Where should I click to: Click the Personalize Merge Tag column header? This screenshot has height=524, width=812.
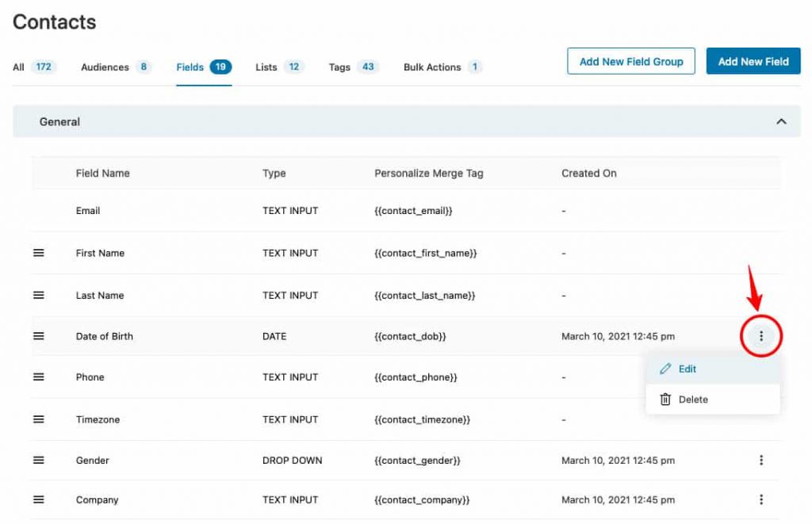pos(429,174)
